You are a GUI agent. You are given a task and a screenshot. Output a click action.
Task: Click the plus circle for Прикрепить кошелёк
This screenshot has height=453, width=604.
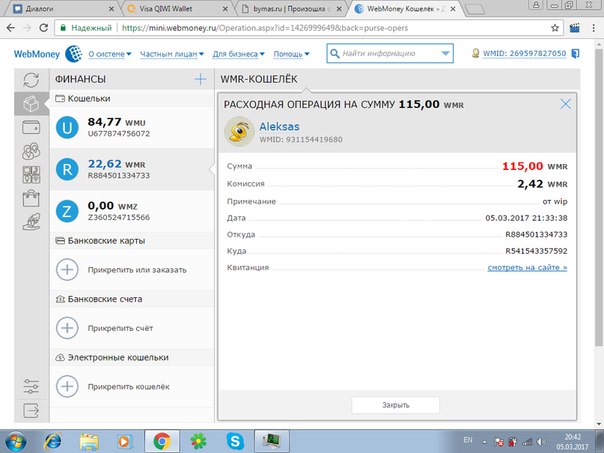[x=68, y=385]
